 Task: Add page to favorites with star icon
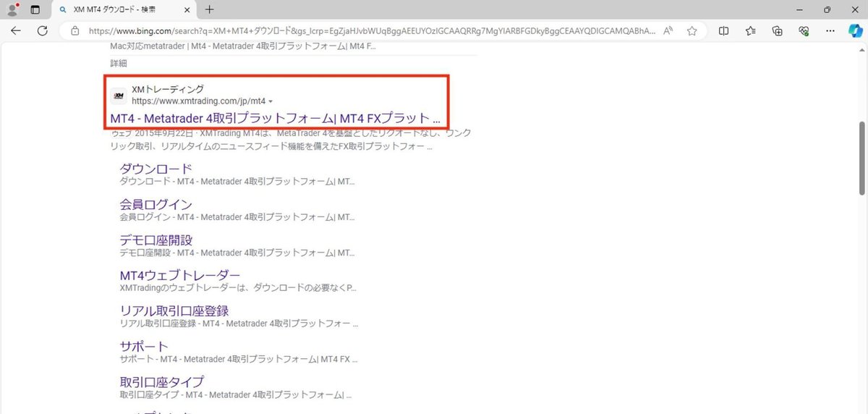pos(692,31)
